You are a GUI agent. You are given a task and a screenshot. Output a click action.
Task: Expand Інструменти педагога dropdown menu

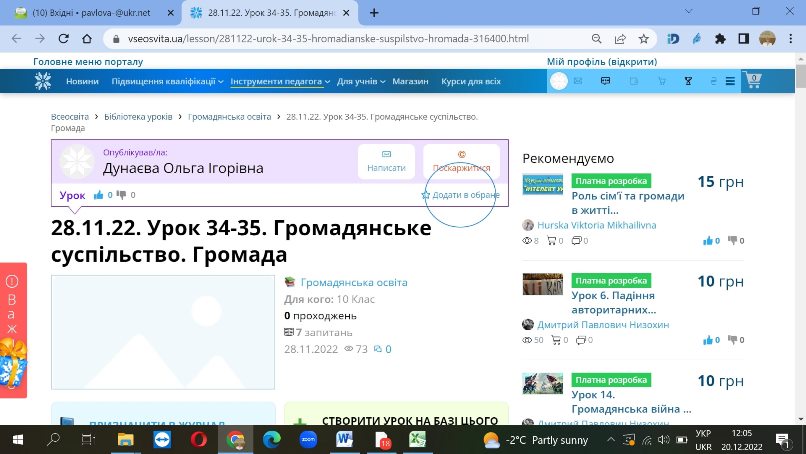pyautogui.click(x=280, y=81)
